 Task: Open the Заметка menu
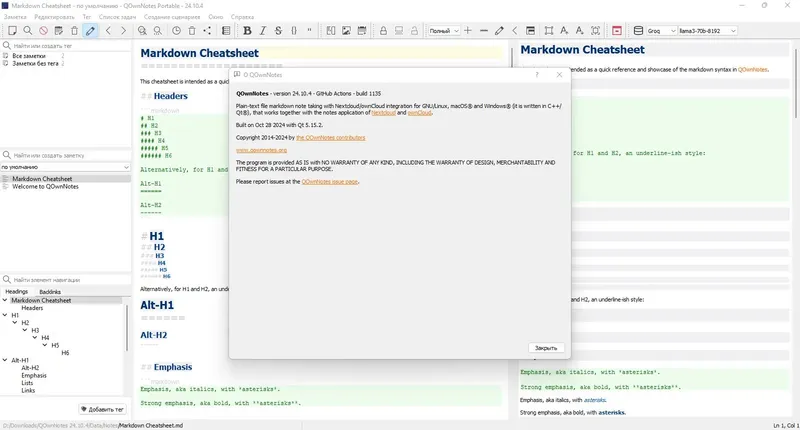(x=15, y=17)
